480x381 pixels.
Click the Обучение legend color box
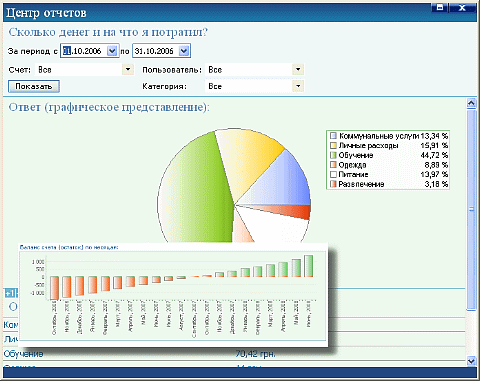pos(333,155)
